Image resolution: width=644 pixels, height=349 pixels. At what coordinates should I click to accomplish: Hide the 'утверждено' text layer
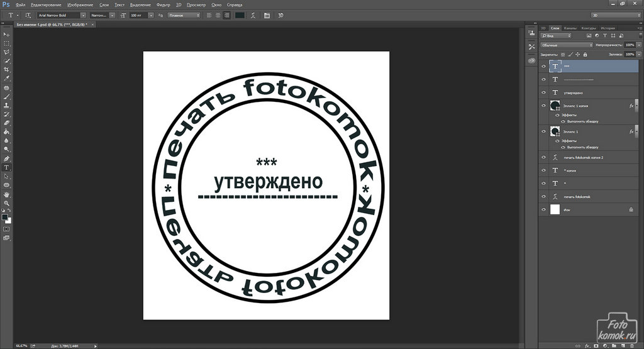[544, 93]
